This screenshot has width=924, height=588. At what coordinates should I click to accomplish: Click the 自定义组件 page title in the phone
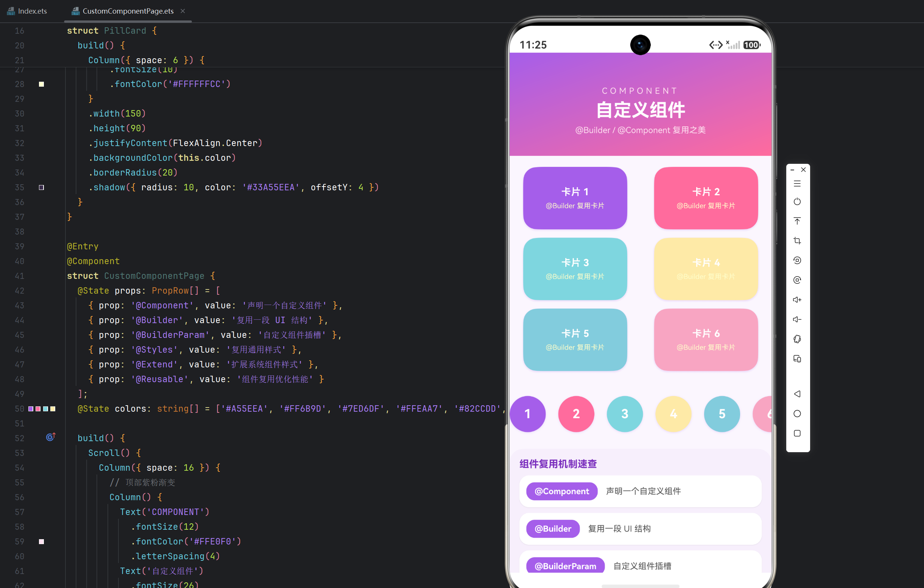point(641,110)
